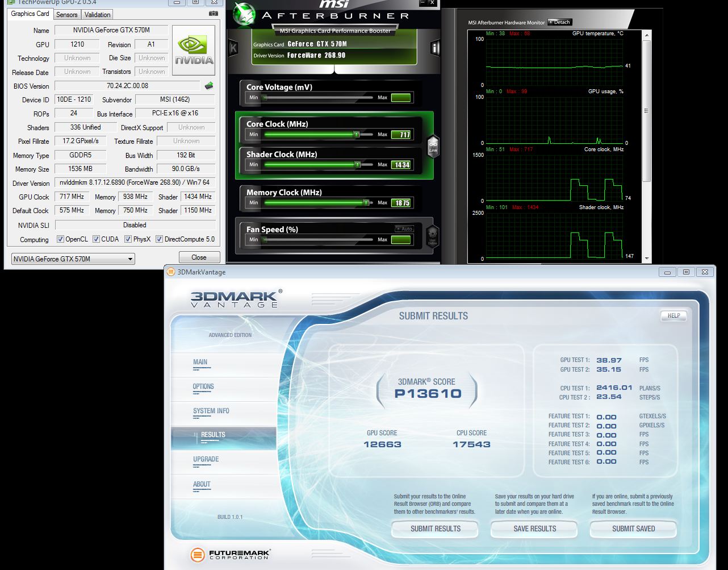Toggle the PhysX checkbox
728x570 pixels.
[x=128, y=239]
